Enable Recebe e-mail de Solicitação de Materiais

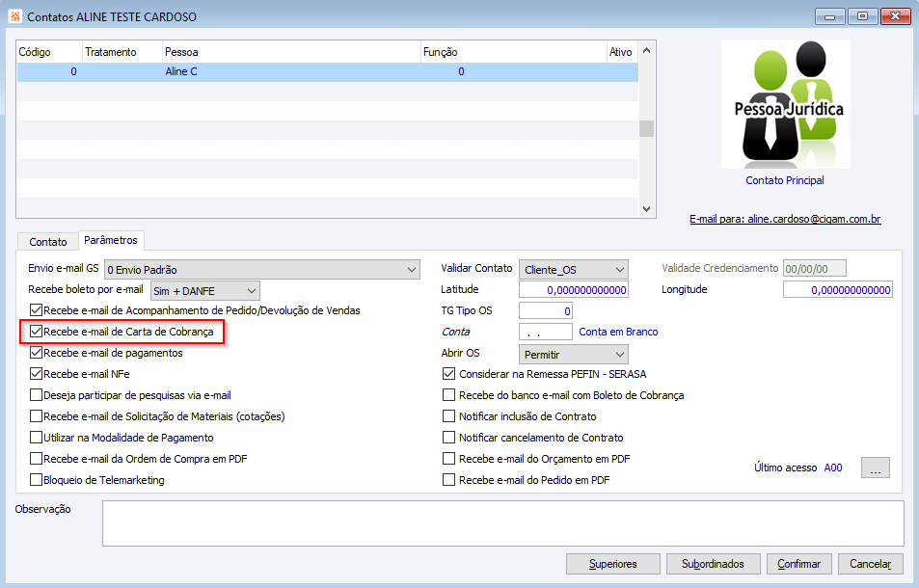click(x=37, y=416)
